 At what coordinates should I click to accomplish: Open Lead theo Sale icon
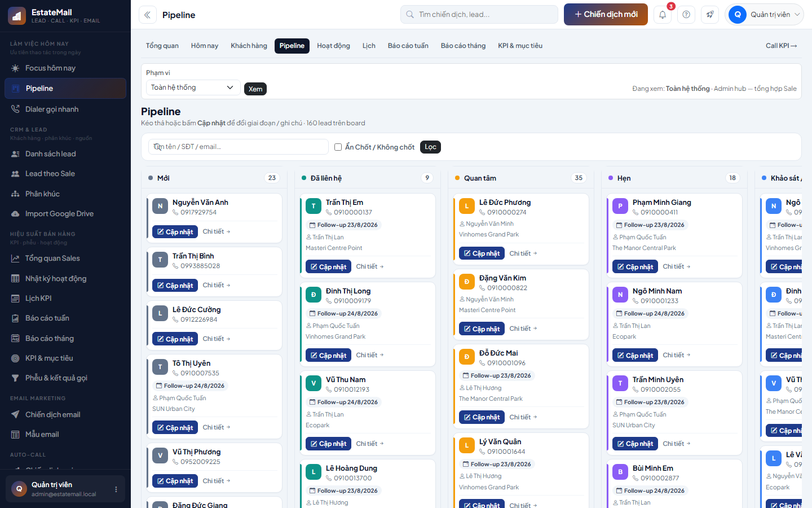point(15,174)
